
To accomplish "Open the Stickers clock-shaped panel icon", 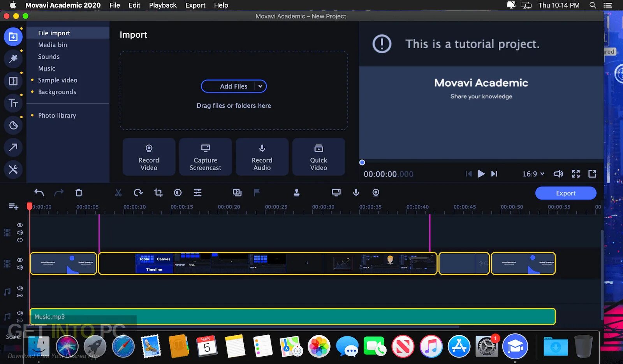I will (x=13, y=125).
